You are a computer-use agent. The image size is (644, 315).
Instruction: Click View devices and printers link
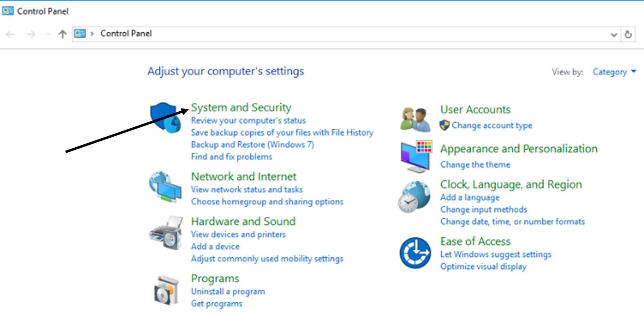pyautogui.click(x=238, y=234)
